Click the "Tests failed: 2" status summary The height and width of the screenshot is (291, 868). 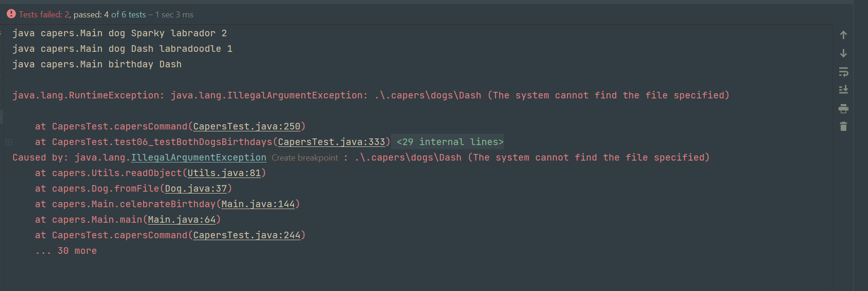click(x=44, y=15)
